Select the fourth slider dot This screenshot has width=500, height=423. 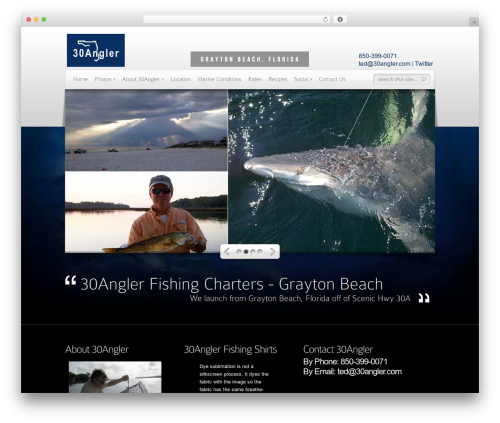pos(260,252)
